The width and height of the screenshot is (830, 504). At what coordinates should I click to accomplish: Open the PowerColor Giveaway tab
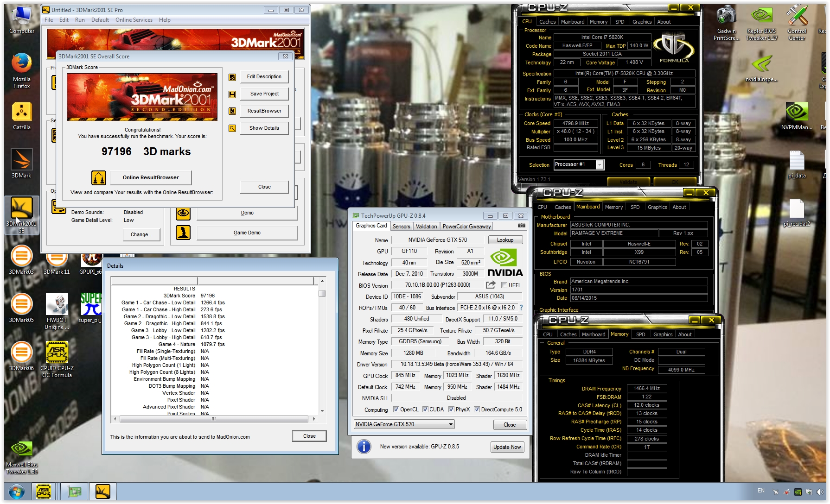pyautogui.click(x=466, y=227)
